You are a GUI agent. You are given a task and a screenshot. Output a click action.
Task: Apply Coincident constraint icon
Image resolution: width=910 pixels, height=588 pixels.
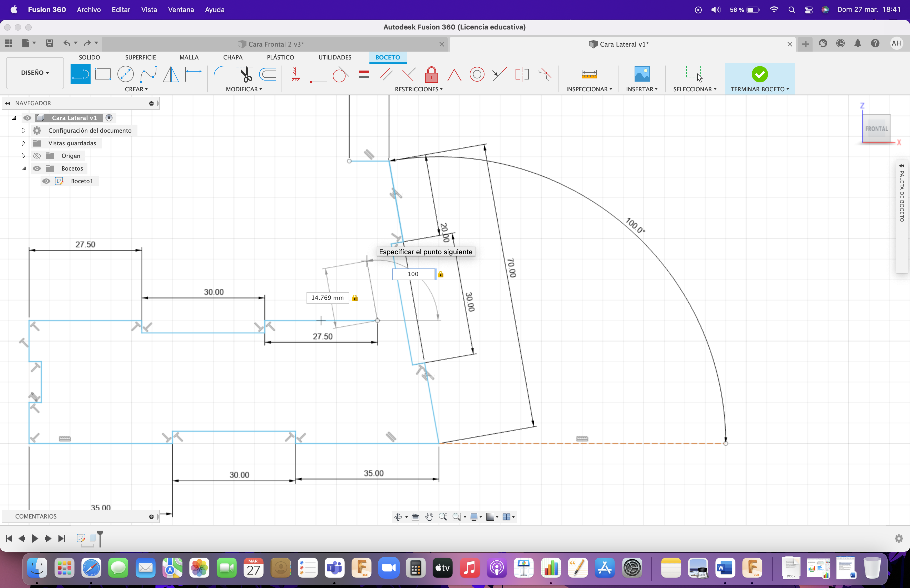click(x=318, y=74)
